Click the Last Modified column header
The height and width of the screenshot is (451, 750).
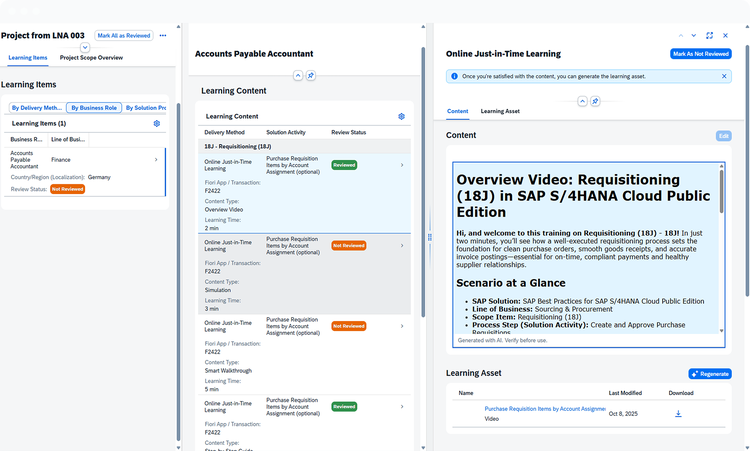tap(625, 393)
